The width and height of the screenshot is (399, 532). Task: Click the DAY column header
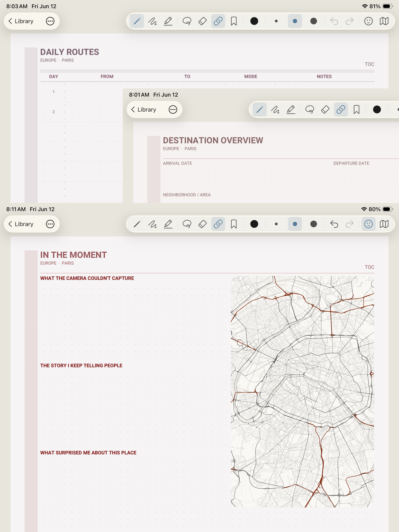coord(54,77)
